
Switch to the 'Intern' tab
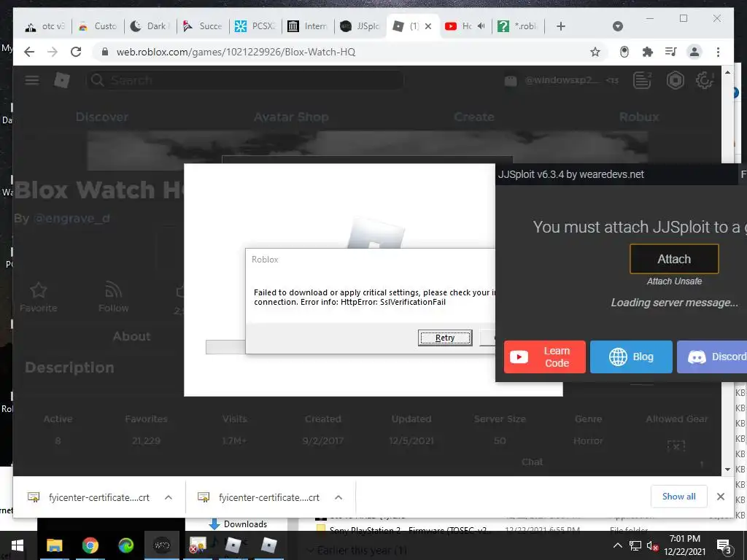(x=308, y=26)
